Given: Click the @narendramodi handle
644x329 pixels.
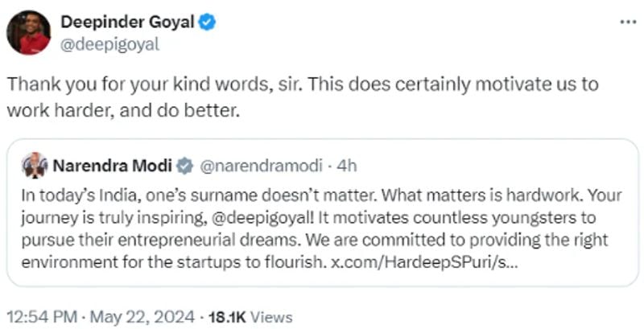Looking at the screenshot, I should 261,167.
